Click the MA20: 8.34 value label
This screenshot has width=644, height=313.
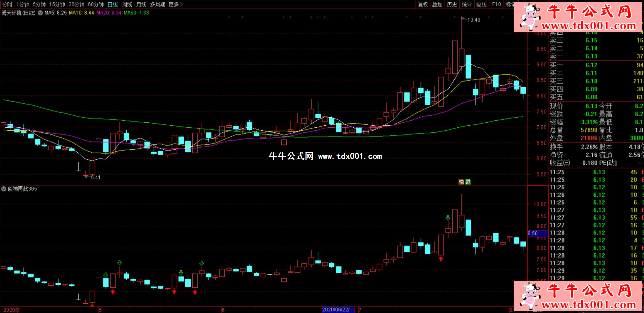pos(109,13)
